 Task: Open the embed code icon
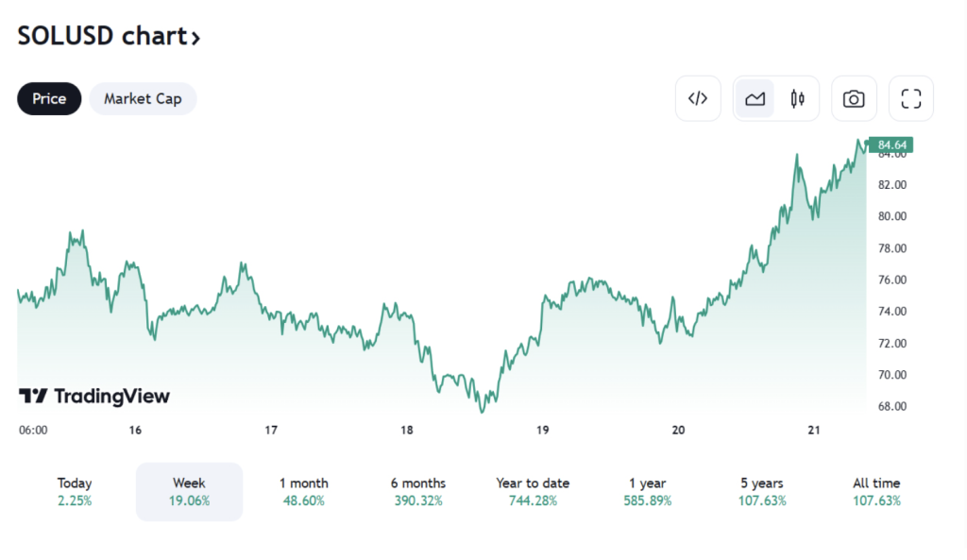[x=698, y=98]
